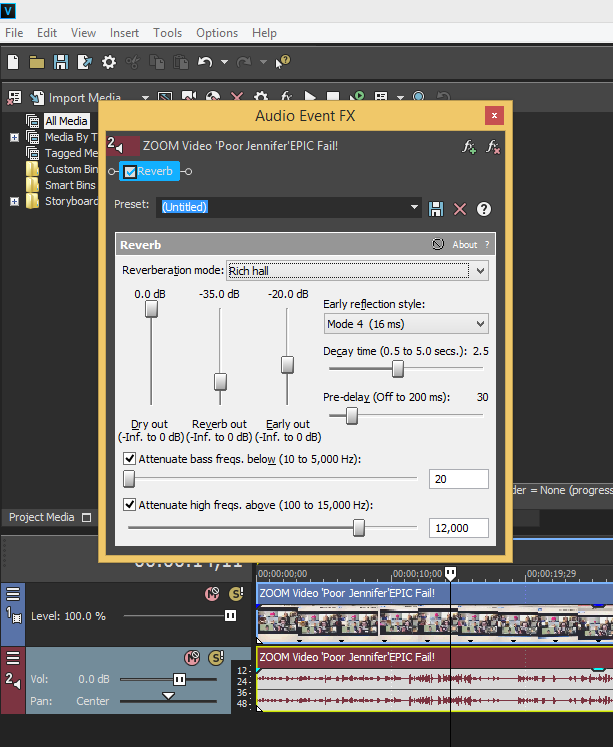
Task: Undo the last action with the arrow icon
Action: pyautogui.click(x=205, y=62)
